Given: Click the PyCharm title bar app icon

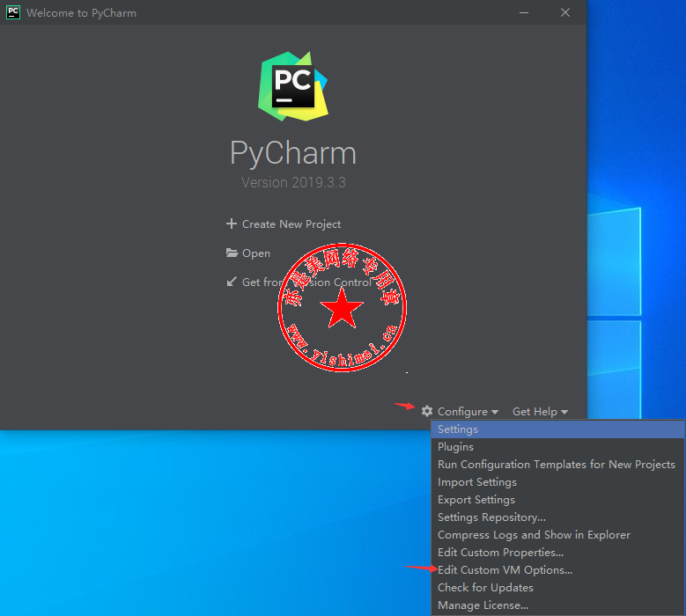Looking at the screenshot, I should tap(13, 12).
